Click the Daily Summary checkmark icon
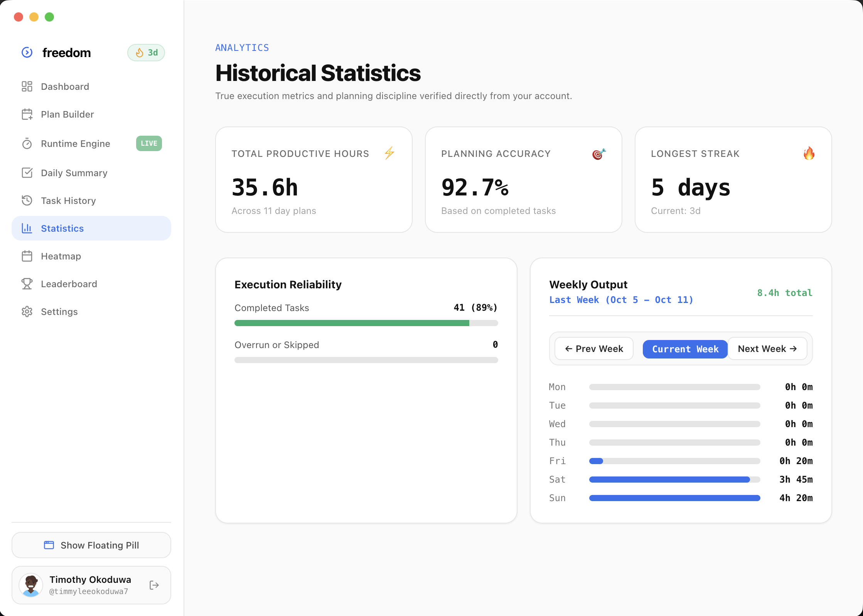Screen dimensions: 863x616 point(27,173)
